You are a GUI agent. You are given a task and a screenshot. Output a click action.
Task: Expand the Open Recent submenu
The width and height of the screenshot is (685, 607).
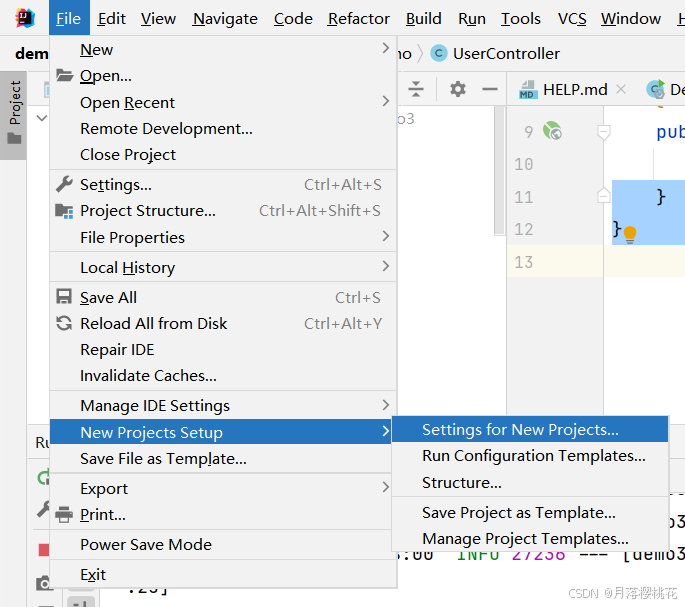[127, 102]
